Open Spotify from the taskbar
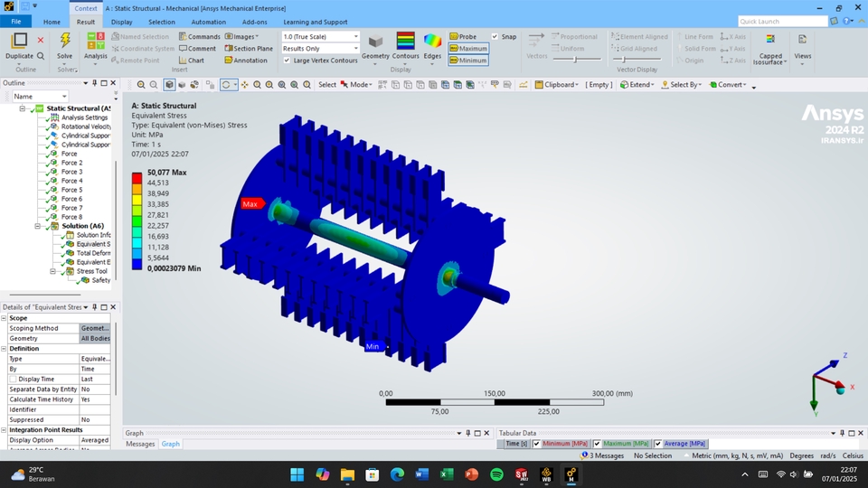This screenshot has width=868, height=488. pos(496,474)
